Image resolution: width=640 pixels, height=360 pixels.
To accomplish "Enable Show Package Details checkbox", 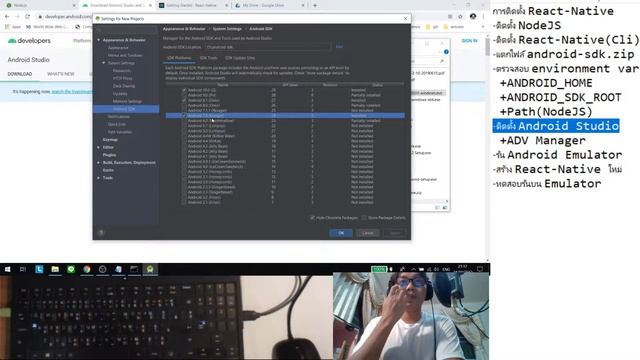I will (x=364, y=218).
